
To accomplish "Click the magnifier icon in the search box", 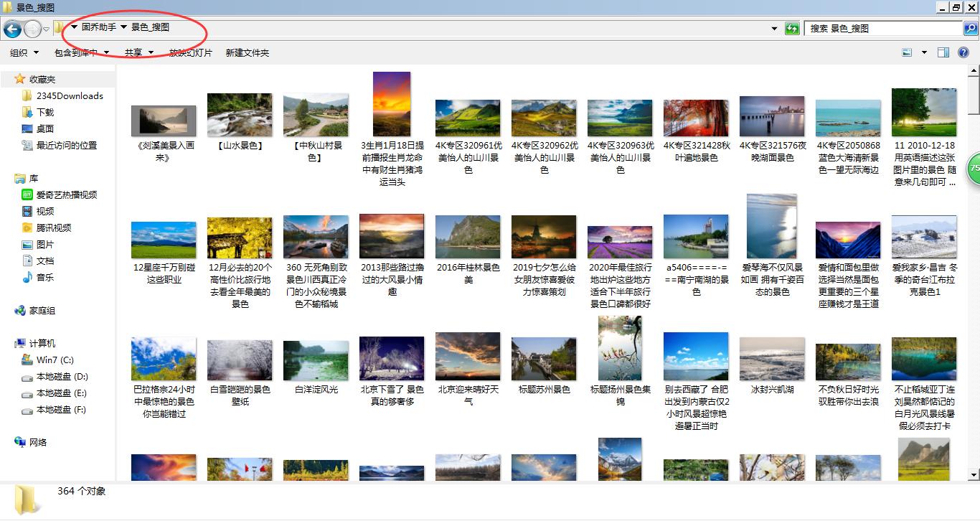I will pos(970,28).
